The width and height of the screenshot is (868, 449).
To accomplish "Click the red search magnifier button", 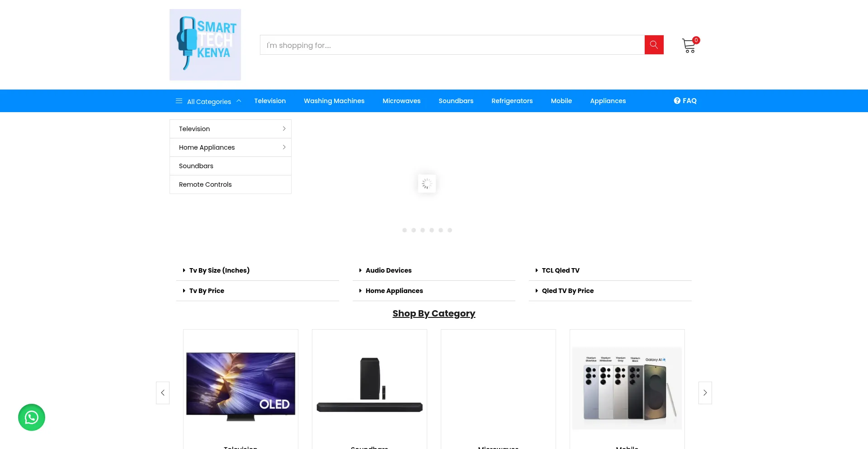I will coord(654,45).
